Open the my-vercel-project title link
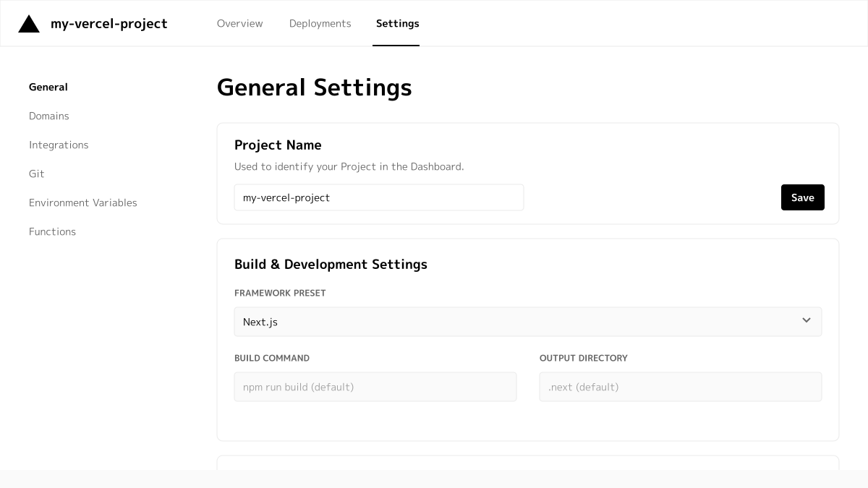The image size is (868, 488). coord(109,24)
